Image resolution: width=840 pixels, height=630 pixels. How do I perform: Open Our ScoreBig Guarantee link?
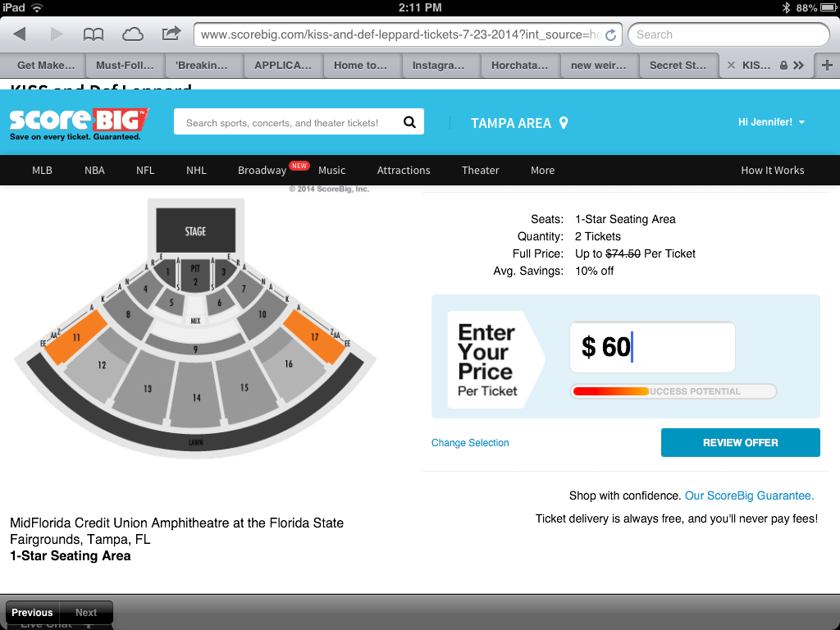click(x=749, y=495)
